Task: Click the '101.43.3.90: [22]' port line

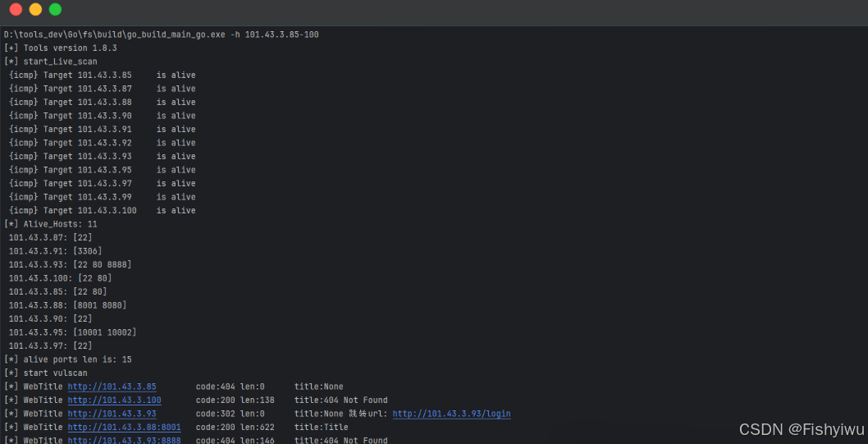Action: tap(50, 319)
